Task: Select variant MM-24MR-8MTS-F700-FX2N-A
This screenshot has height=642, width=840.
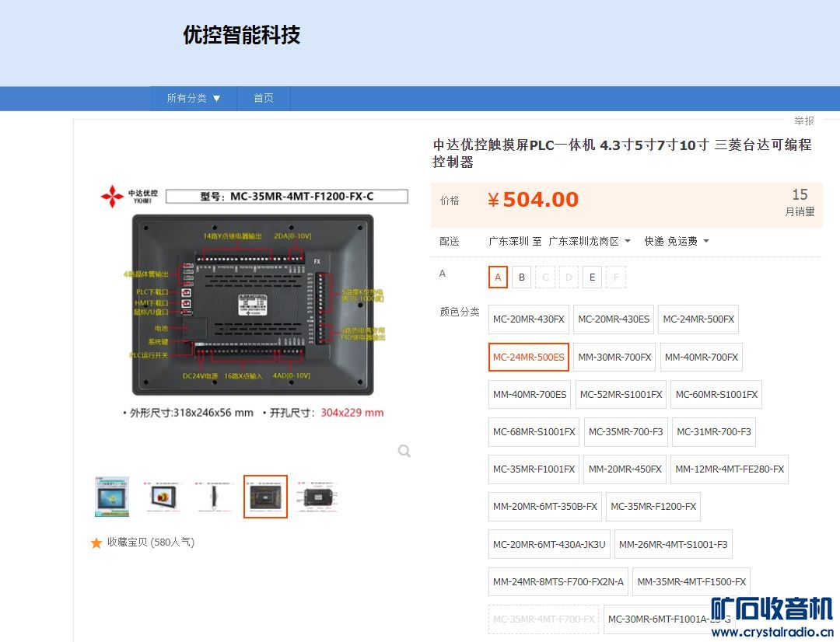Action: click(x=558, y=582)
